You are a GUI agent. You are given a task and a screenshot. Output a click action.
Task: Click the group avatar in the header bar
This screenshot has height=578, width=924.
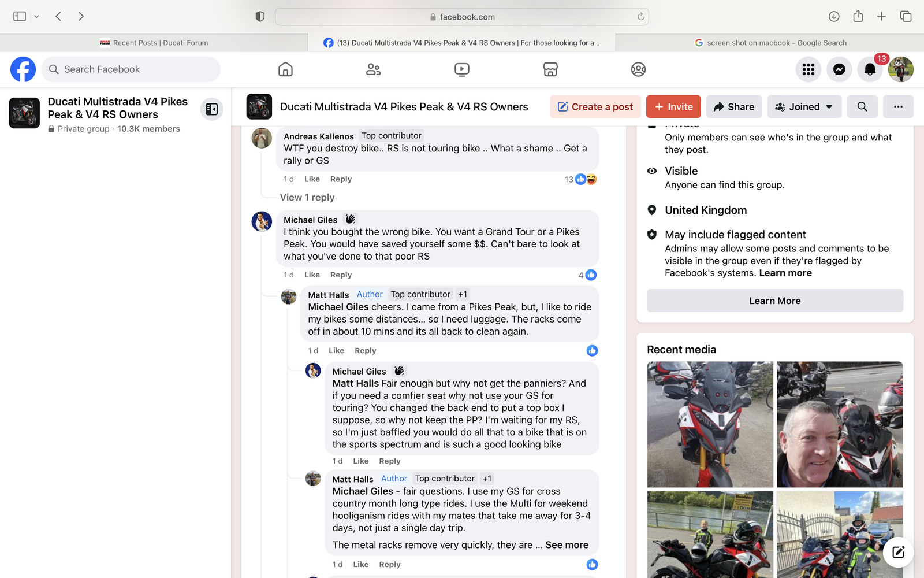tap(259, 107)
